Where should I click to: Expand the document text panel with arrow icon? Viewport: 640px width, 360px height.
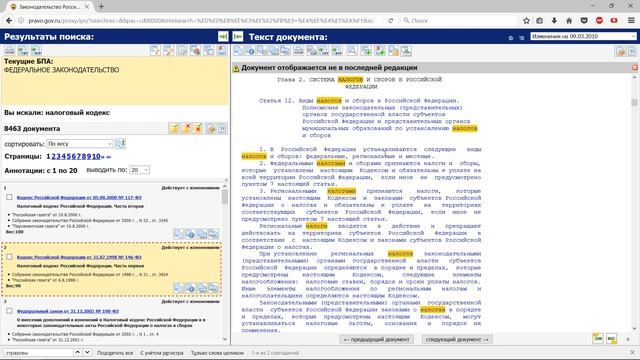(x=238, y=37)
